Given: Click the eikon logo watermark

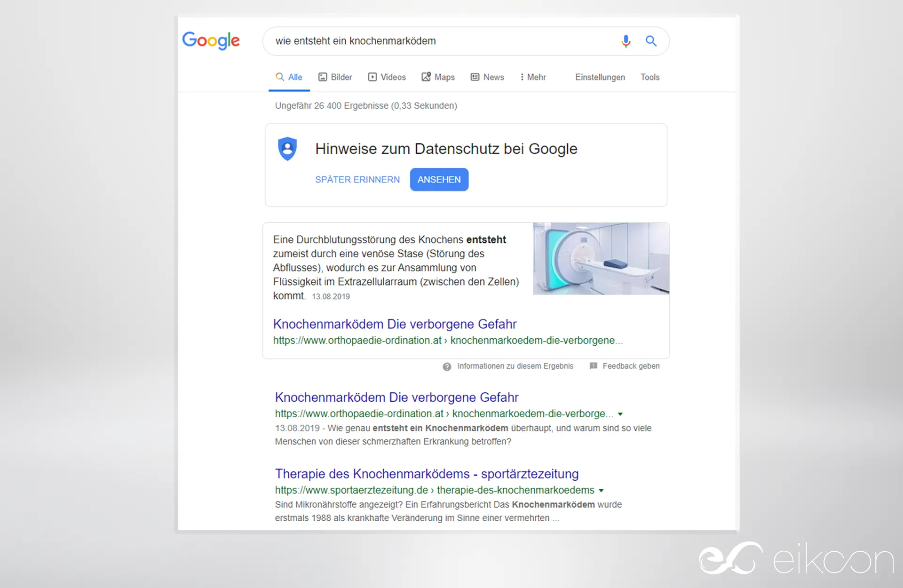Looking at the screenshot, I should (796, 559).
